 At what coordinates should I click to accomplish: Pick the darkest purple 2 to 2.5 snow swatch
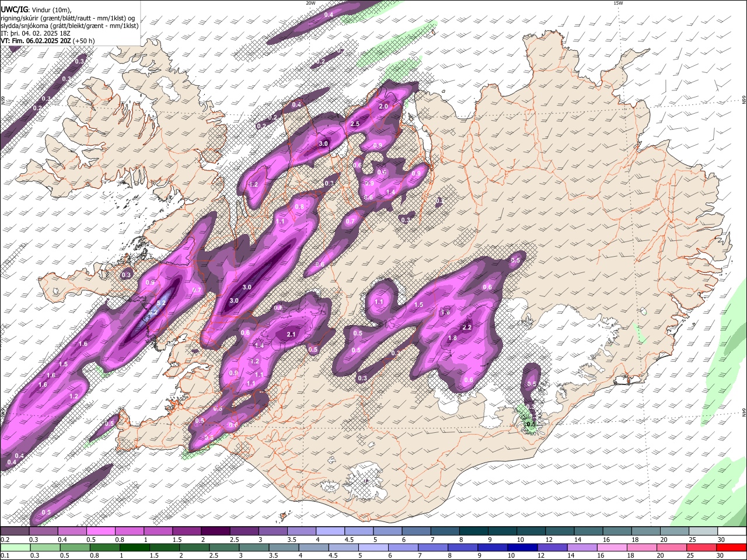coord(215,531)
